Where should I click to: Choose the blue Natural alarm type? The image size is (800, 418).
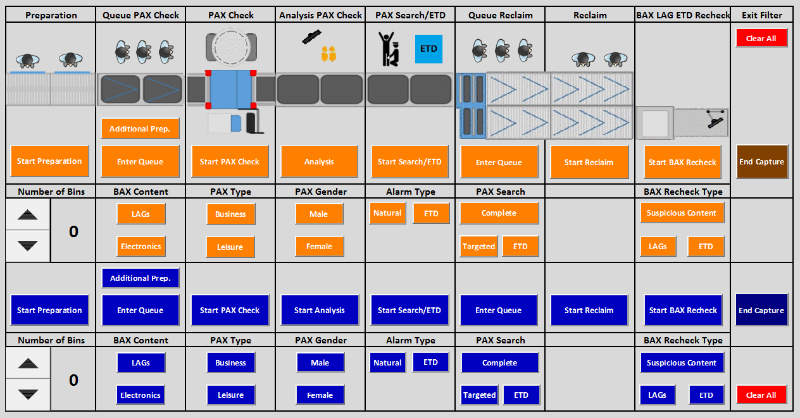(386, 363)
